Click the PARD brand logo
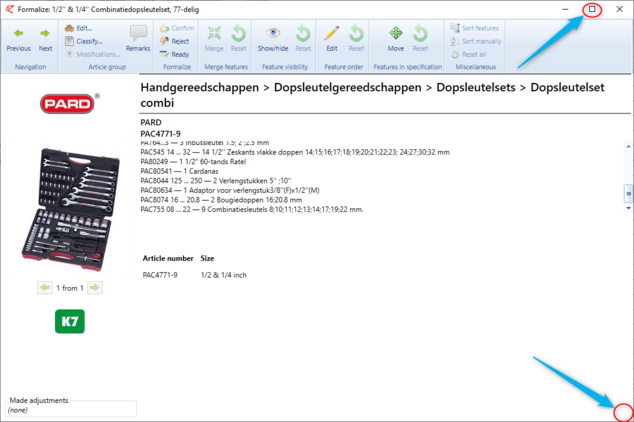This screenshot has height=422, width=634. pyautogui.click(x=70, y=103)
